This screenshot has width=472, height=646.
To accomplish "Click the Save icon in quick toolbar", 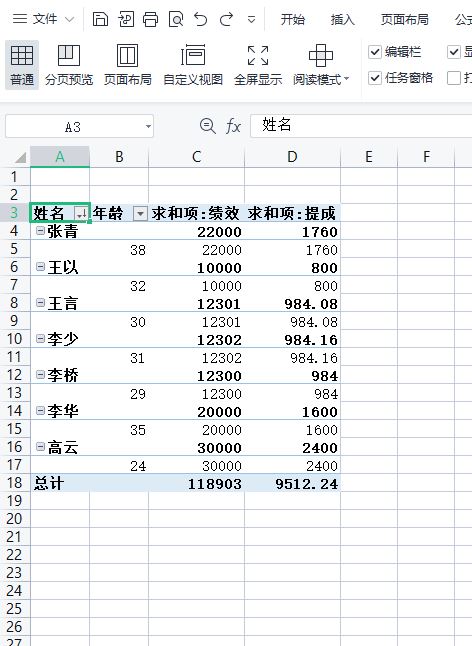I will coord(100,19).
